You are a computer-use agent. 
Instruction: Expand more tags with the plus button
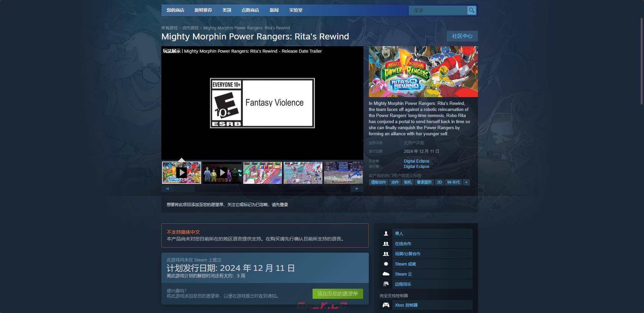(x=466, y=182)
